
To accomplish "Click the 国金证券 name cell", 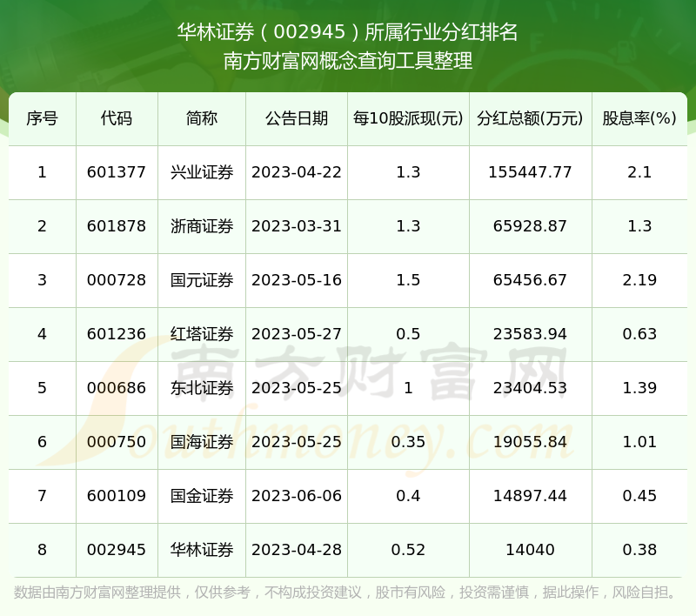I will pos(202,496).
